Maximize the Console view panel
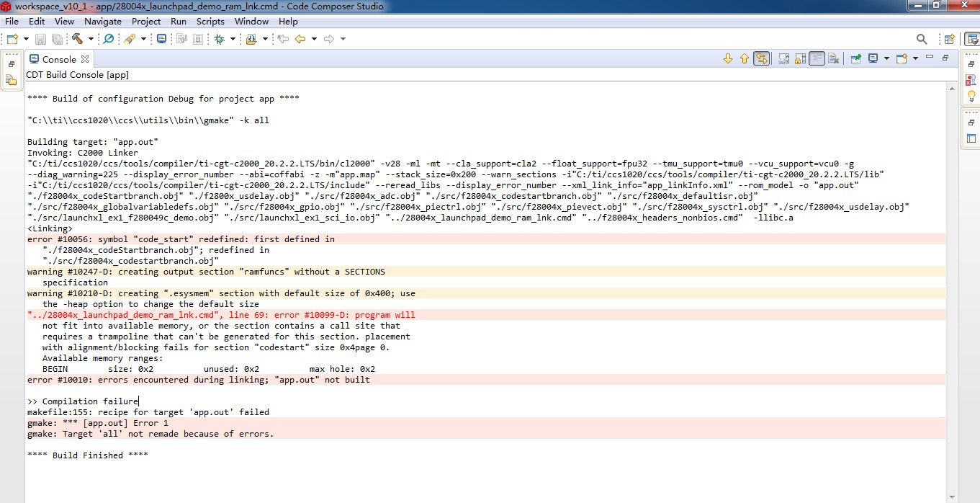The height and width of the screenshot is (503, 980). pyautogui.click(x=945, y=58)
